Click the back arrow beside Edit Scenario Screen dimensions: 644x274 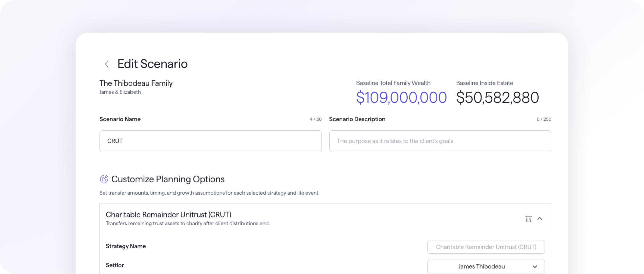pos(107,64)
